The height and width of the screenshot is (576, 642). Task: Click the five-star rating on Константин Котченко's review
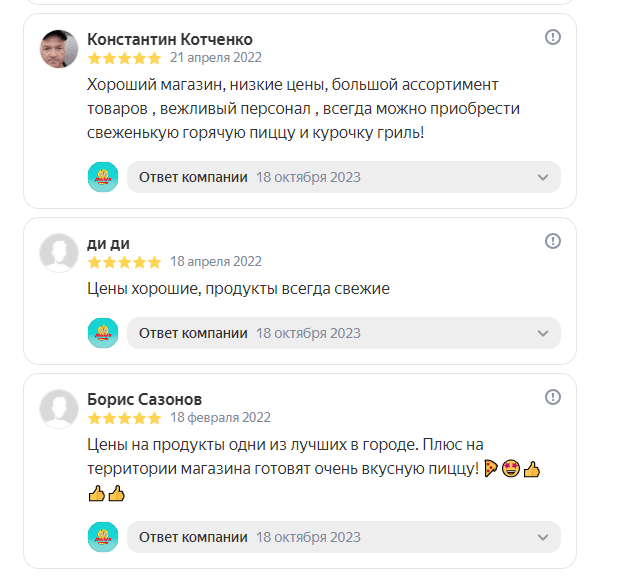tap(124, 58)
